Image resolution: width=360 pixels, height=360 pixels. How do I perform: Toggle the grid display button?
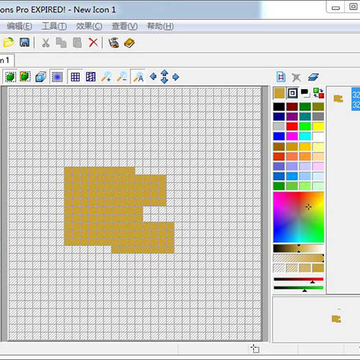click(x=75, y=77)
